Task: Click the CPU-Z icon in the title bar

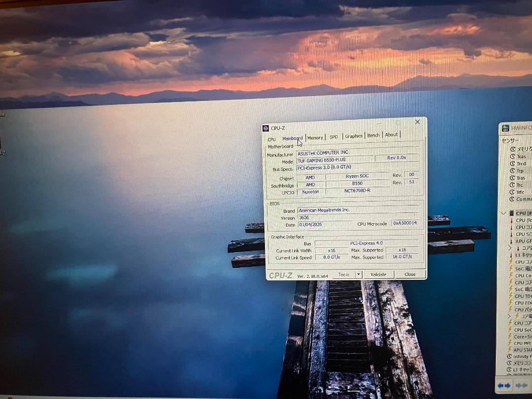Action: click(x=266, y=128)
